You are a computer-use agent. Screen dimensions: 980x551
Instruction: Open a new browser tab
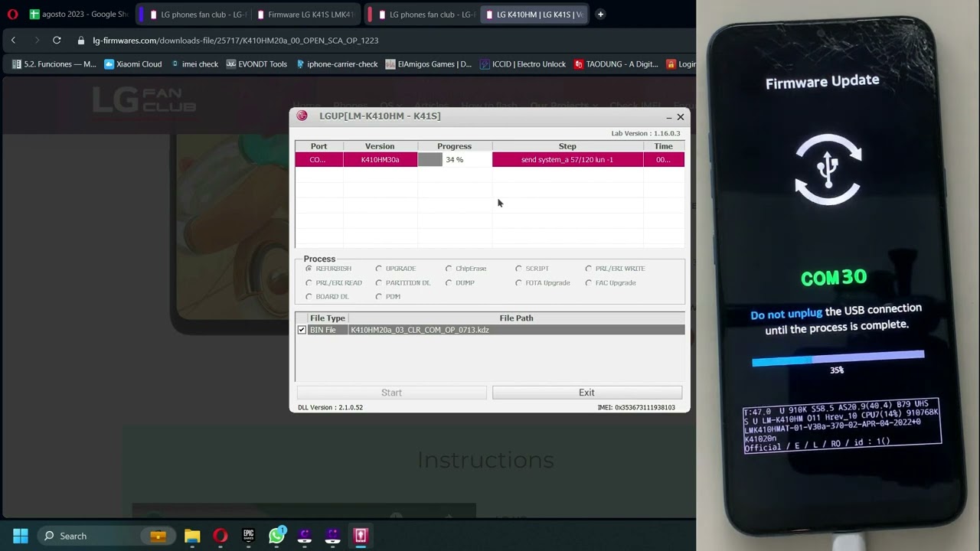600,14
